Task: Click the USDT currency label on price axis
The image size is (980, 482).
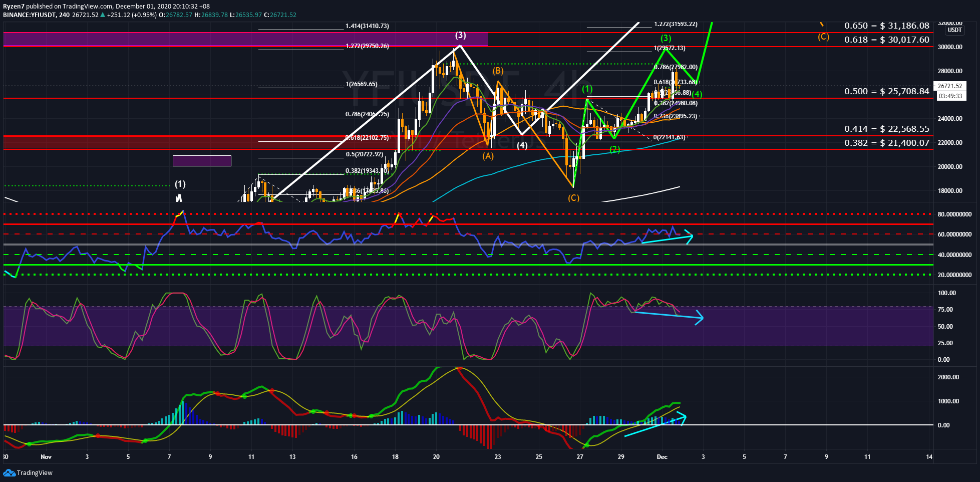Action: click(954, 30)
